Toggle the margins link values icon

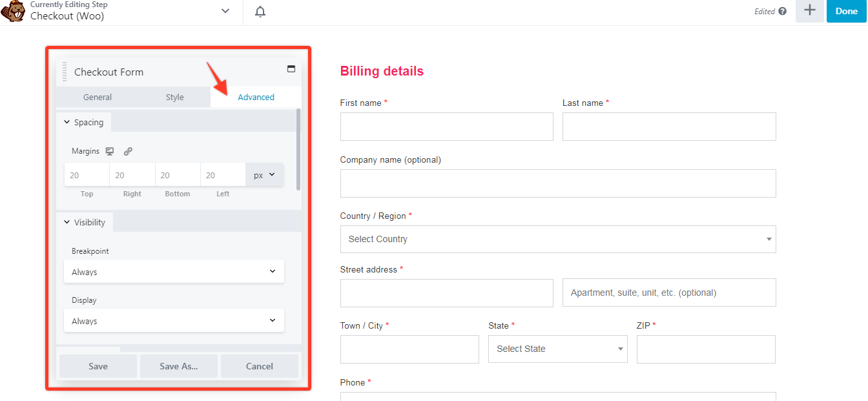(128, 151)
